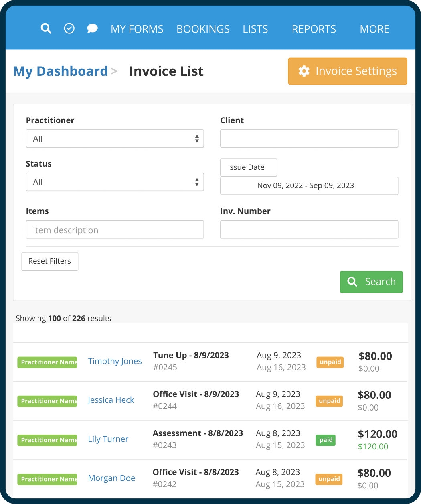Open the chat bubble icon in the top bar

[92, 28]
